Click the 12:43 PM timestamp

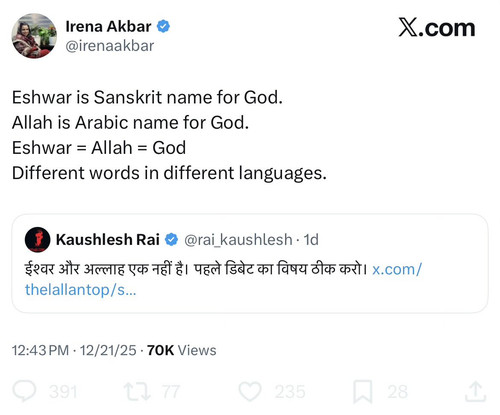pyautogui.click(x=40, y=350)
